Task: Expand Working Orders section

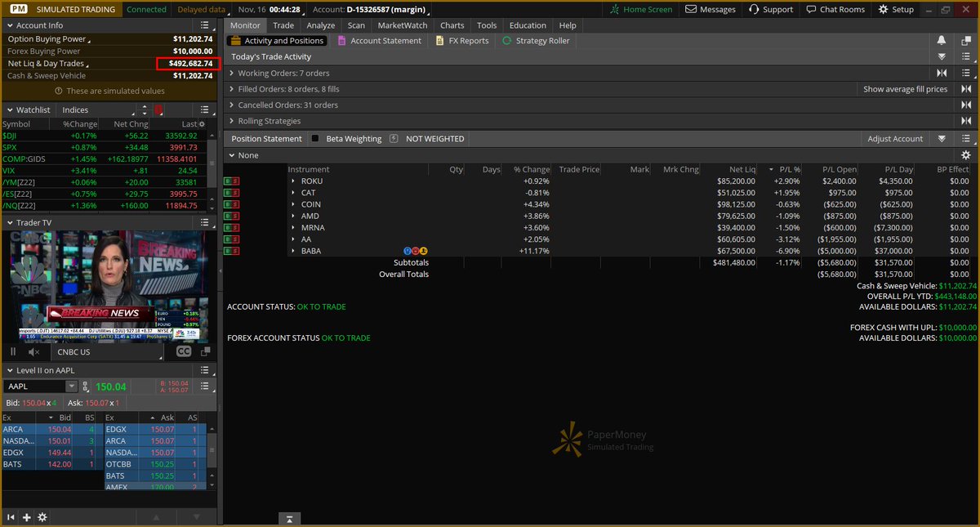Action: [232, 73]
